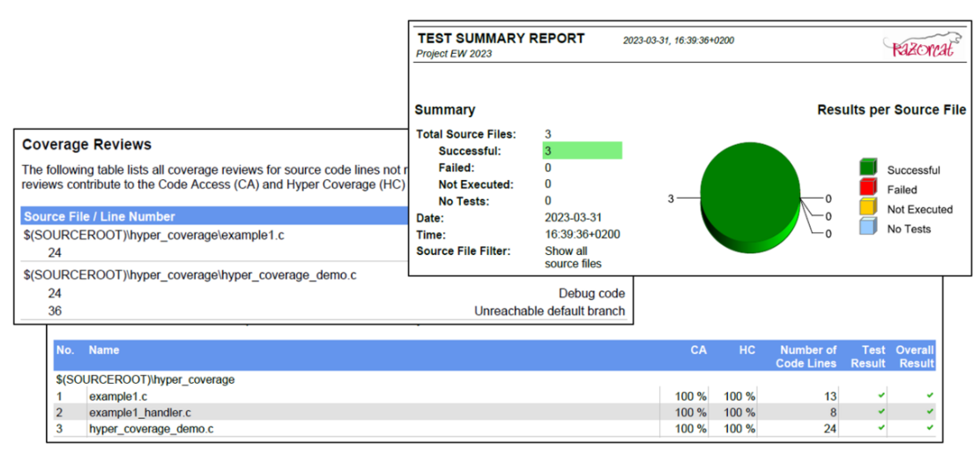Click the $(SOURCEROOT)\hyper_coverage folder row in table
The height and width of the screenshot is (457, 980).
tap(145, 379)
